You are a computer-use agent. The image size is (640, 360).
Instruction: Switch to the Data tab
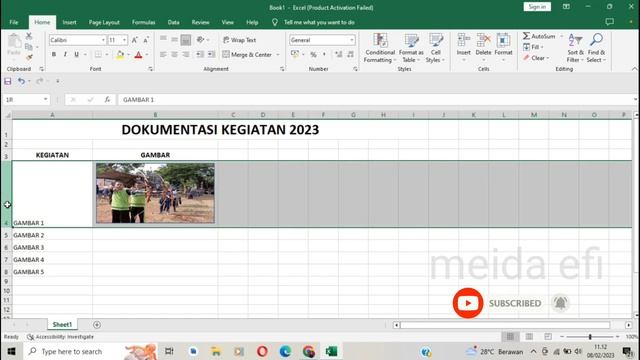(x=173, y=22)
